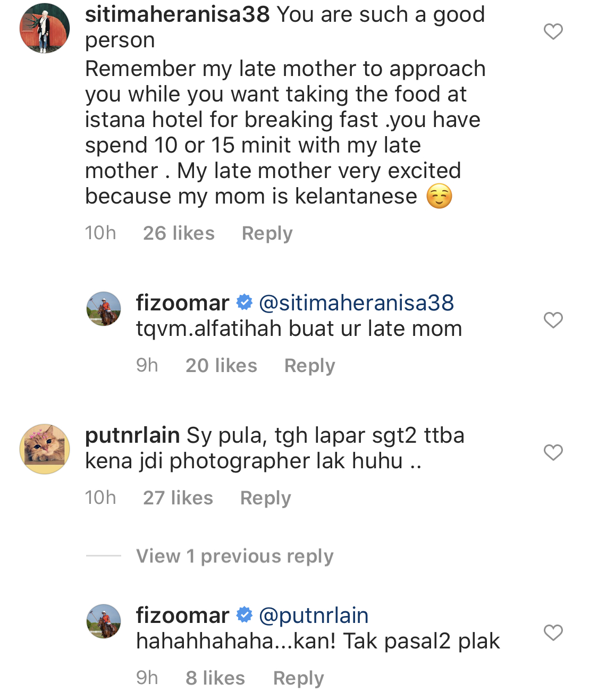Open the sitimaheranisa38 username in bold
This screenshot has height=700, width=598.
click(178, 14)
